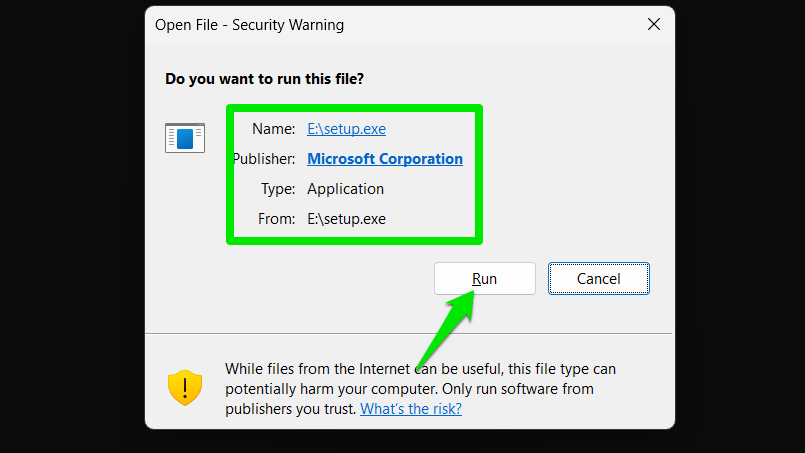The width and height of the screenshot is (805, 453).
Task: Click the application file icon
Action: [185, 138]
